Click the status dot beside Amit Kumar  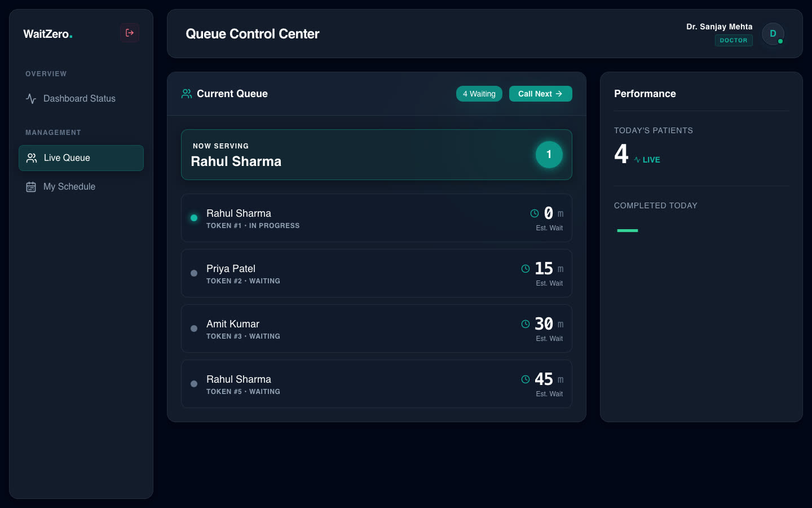[x=194, y=329]
